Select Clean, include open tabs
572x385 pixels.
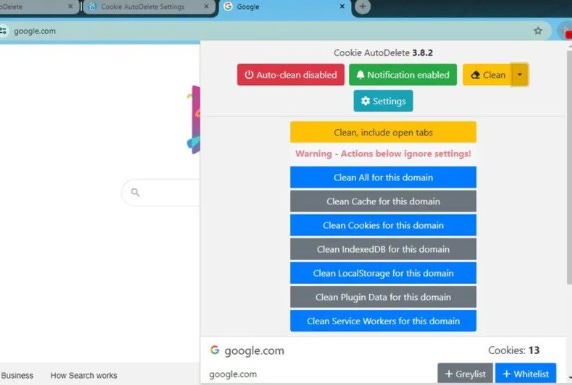pyautogui.click(x=383, y=132)
